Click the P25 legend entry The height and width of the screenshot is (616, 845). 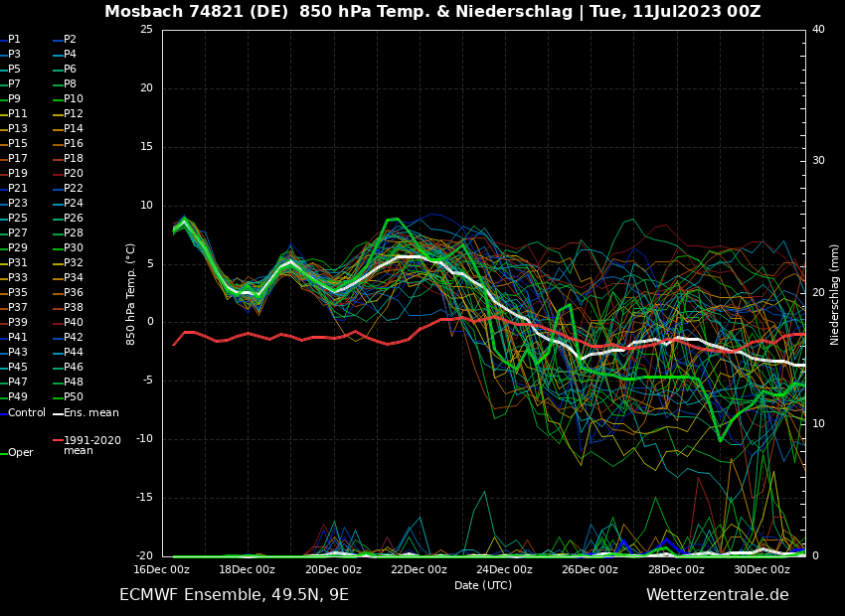pos(18,219)
